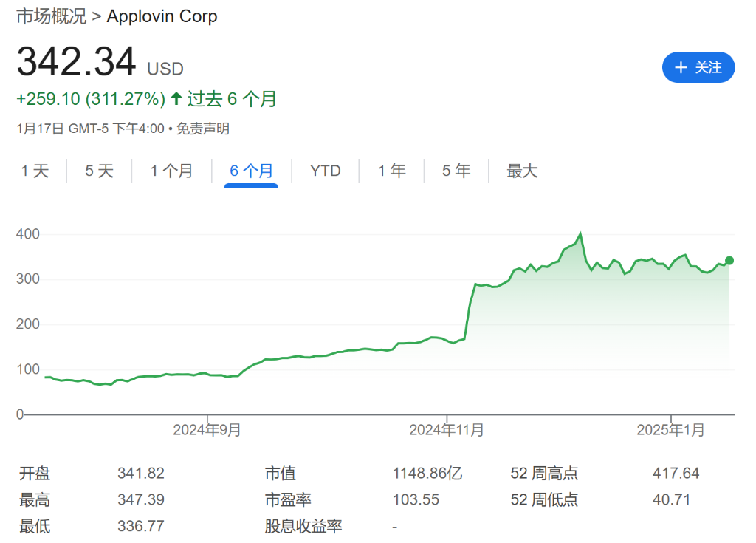The height and width of the screenshot is (543, 756).
Task: Click the 开盘 label
Action: point(35,473)
